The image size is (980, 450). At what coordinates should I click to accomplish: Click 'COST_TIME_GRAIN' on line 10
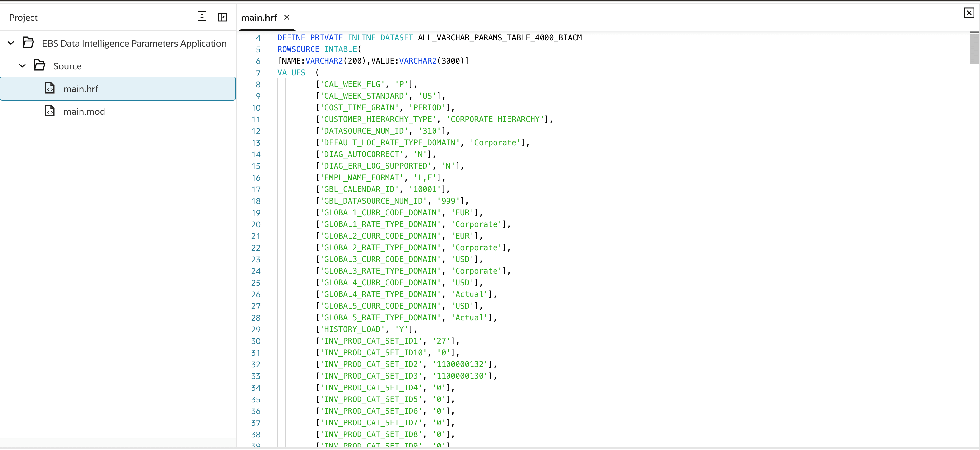360,108
